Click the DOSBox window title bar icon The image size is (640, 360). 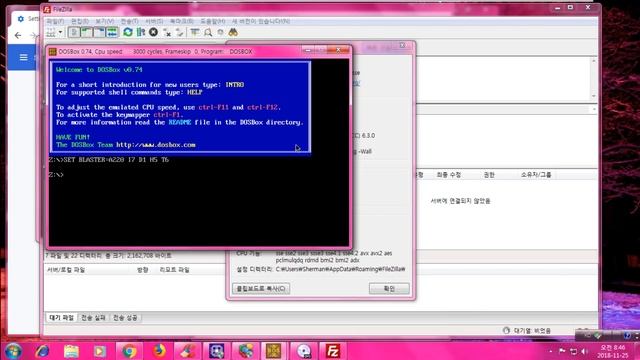click(53, 51)
